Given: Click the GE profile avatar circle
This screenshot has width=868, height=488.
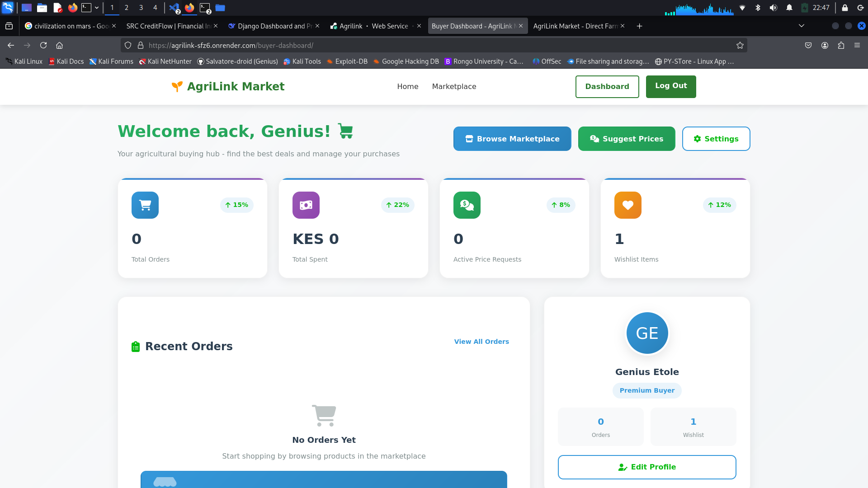Looking at the screenshot, I should (647, 333).
